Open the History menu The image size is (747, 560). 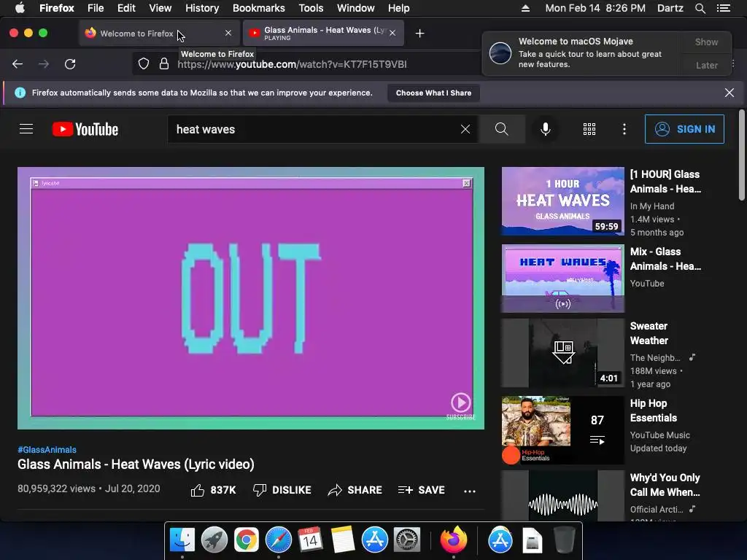point(202,8)
